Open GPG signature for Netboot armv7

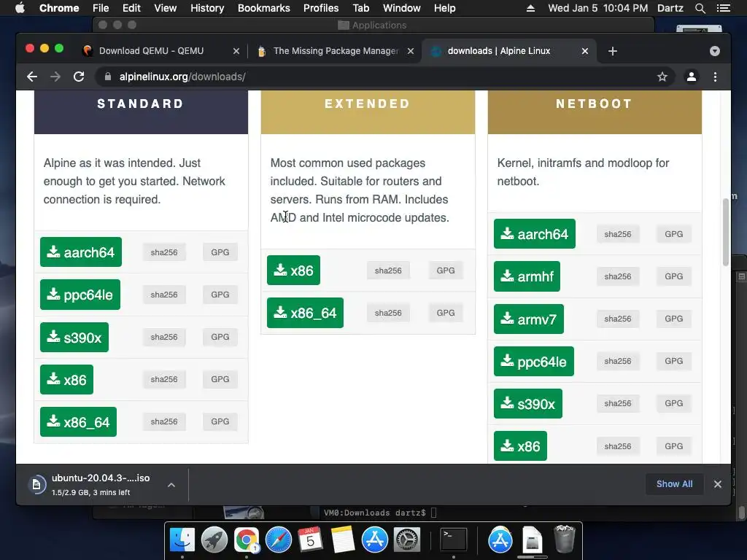tap(673, 319)
